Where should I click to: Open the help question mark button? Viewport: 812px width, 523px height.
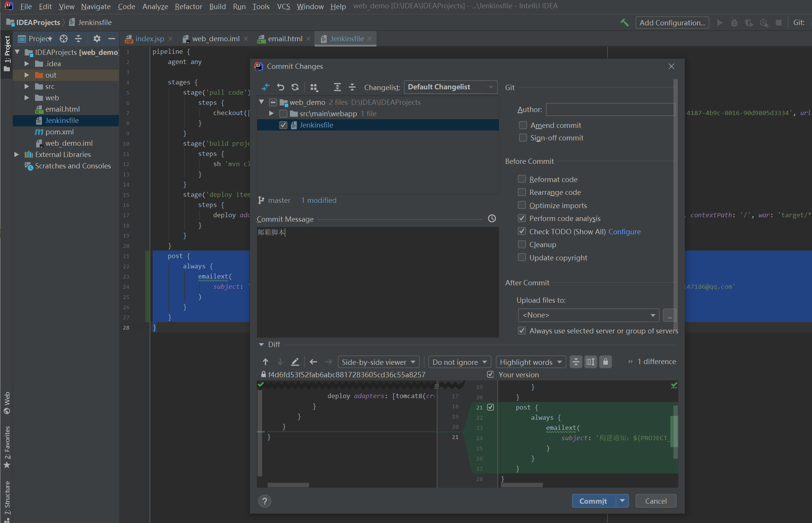pos(265,501)
